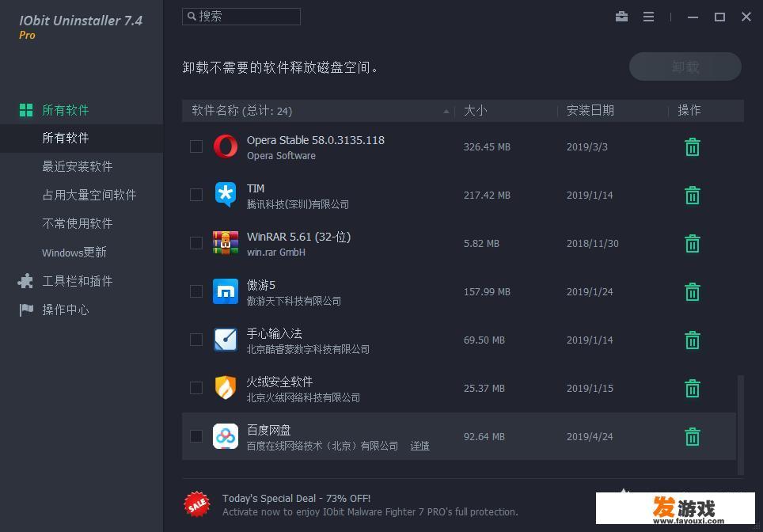The height and width of the screenshot is (532, 763).
Task: Click the green grid icon for 所有软件
Action: point(26,110)
